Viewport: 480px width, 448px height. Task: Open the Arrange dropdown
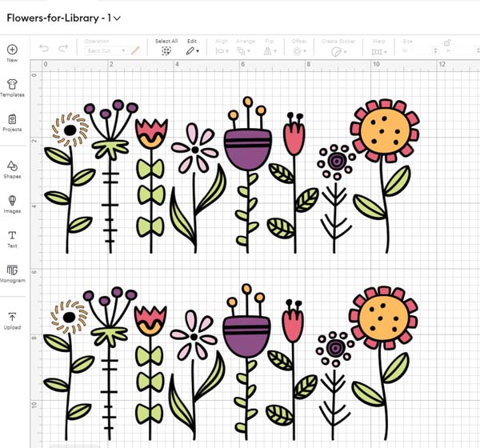[x=244, y=51]
